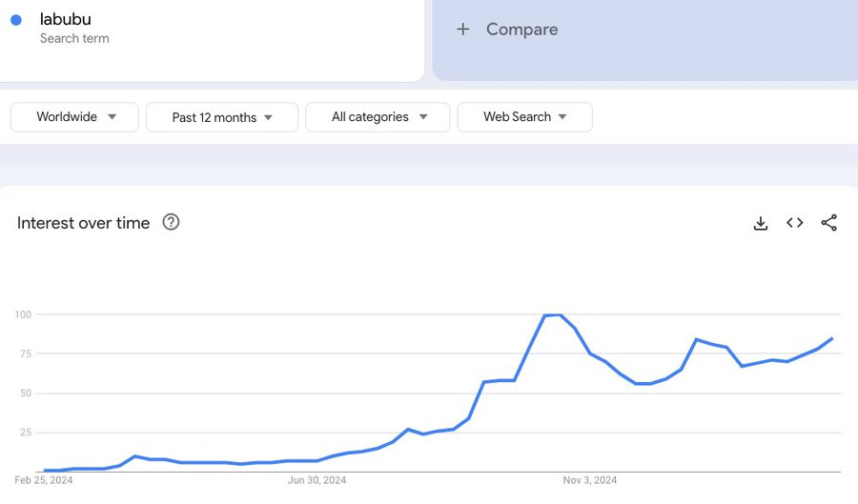The width and height of the screenshot is (858, 504).
Task: Click the blue dot beside labubu
Action: point(16,20)
